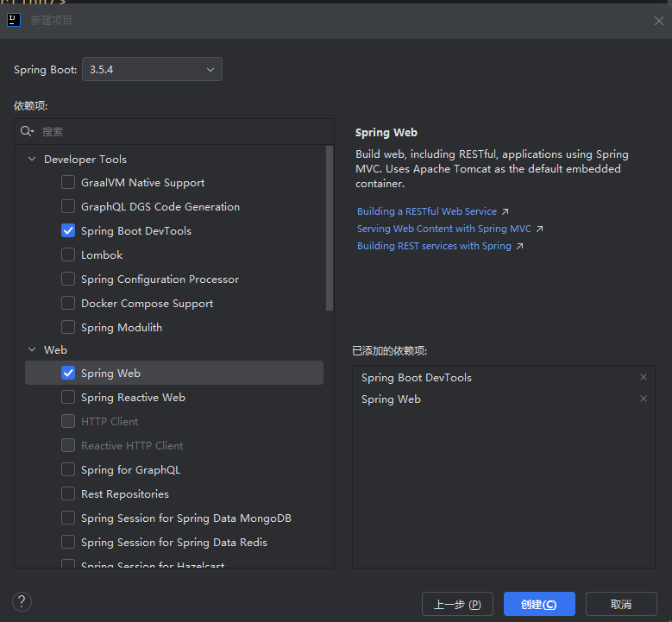The width and height of the screenshot is (672, 622).
Task: Open external arrow beside Serving Web Content with Spring MVC
Action: pyautogui.click(x=539, y=229)
